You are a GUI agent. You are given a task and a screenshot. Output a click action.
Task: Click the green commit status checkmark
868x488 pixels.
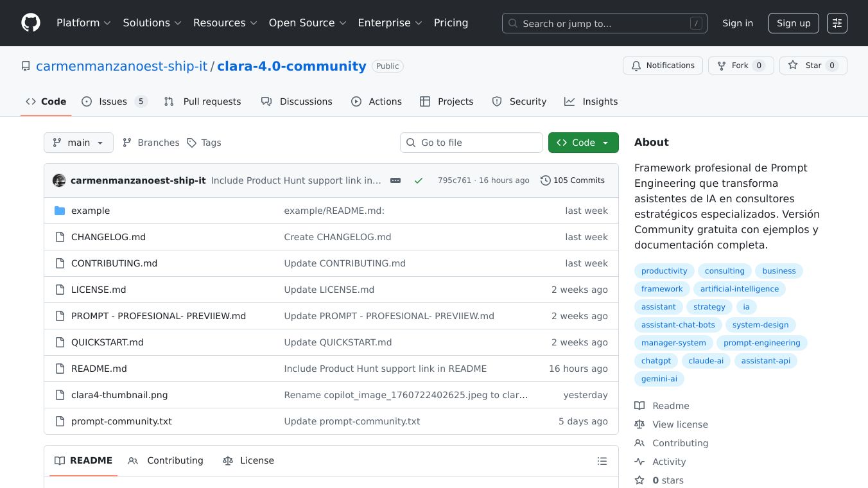pyautogui.click(x=419, y=180)
